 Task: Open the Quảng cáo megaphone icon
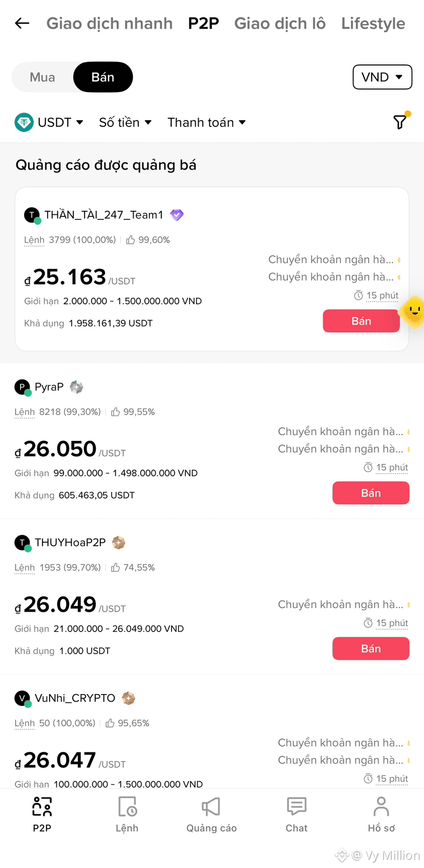(x=211, y=807)
